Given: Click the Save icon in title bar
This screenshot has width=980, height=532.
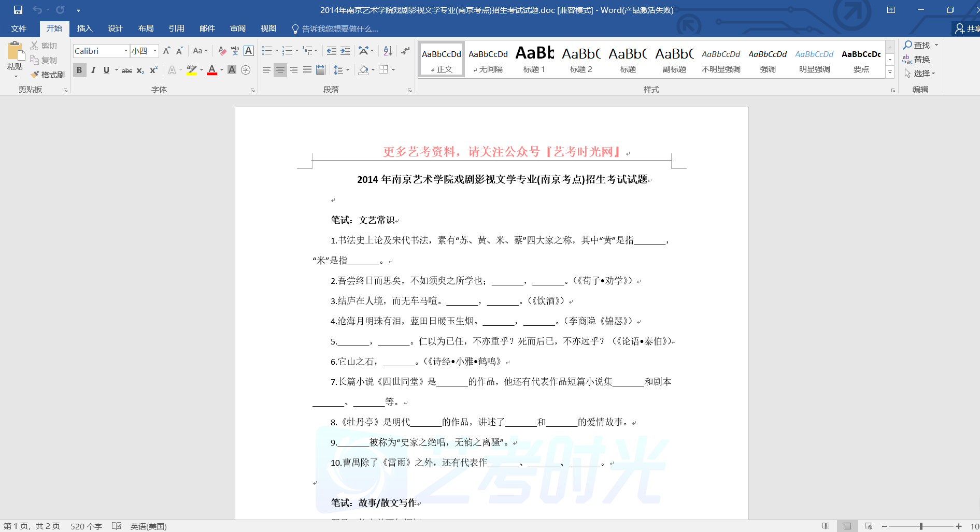Looking at the screenshot, I should tap(18, 10).
